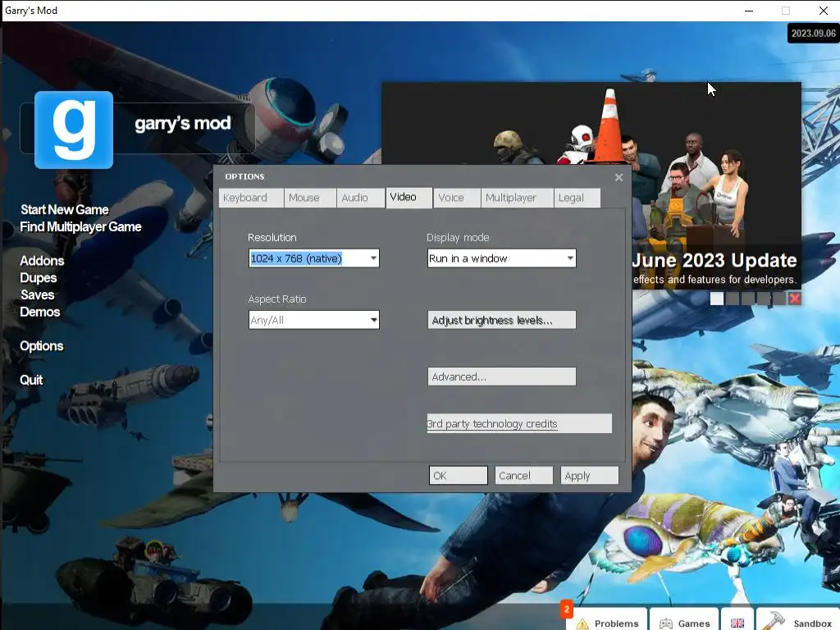Click the June 2023 Update news headline
This screenshot has height=630, width=840.
714,260
